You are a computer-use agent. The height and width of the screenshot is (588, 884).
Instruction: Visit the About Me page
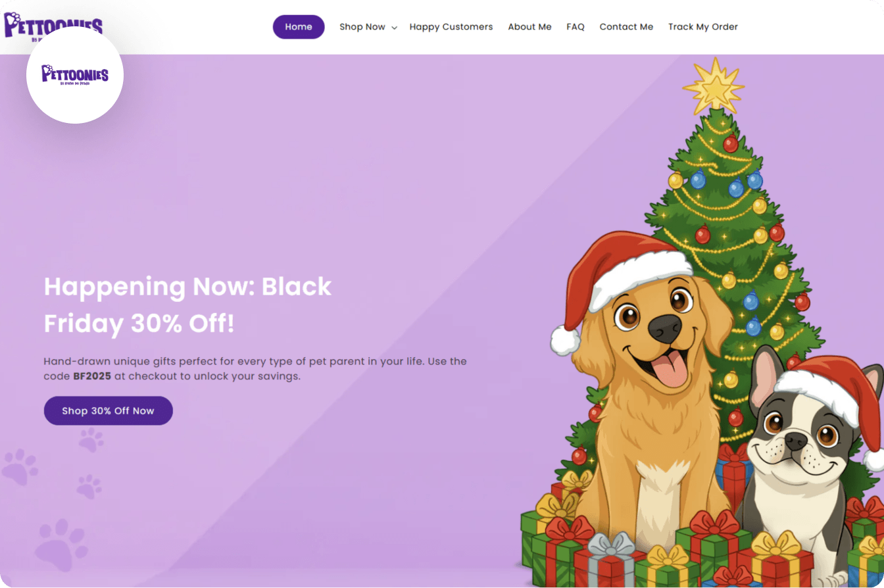click(x=529, y=27)
